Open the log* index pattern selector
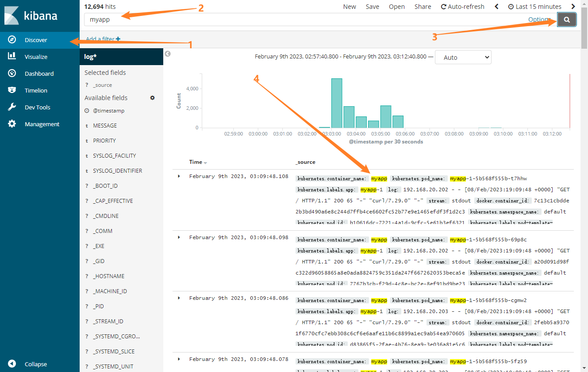Viewport: 588px width, 372px height. pos(121,57)
